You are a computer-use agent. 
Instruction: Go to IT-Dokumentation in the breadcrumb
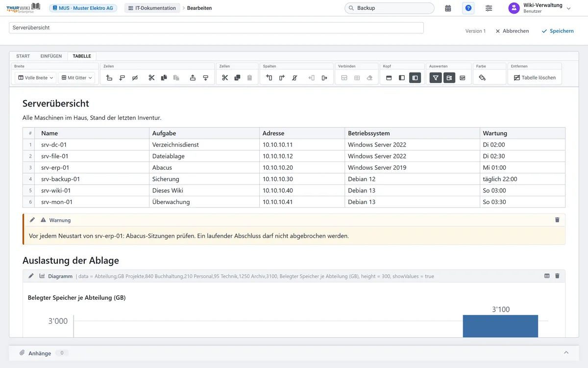point(152,8)
